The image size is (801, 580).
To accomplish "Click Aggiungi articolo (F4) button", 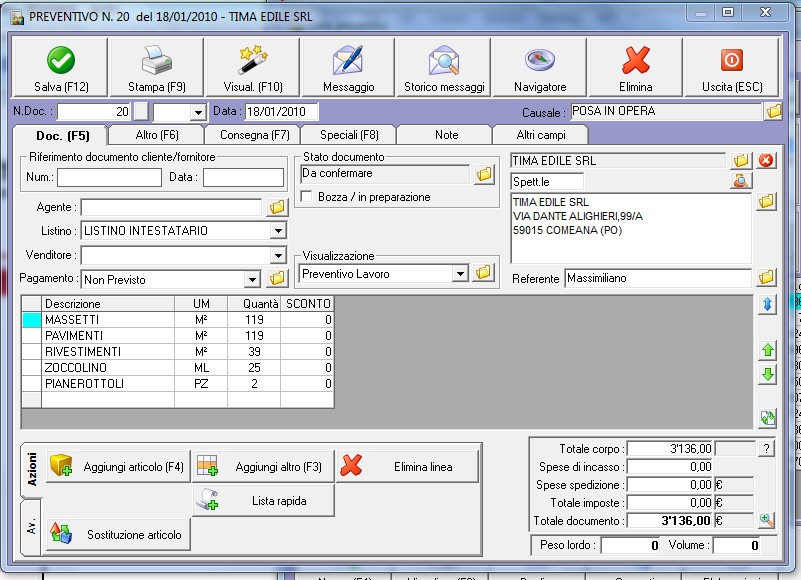I will point(118,467).
